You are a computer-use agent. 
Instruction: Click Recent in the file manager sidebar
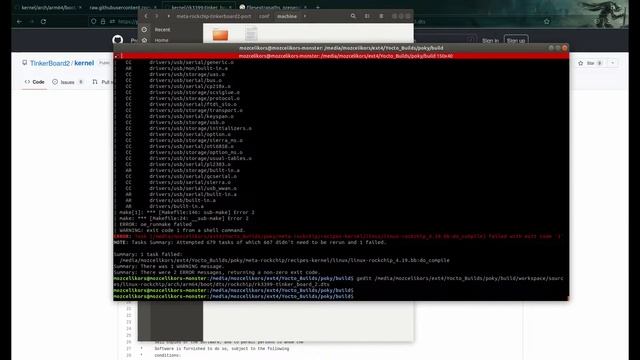tap(162, 30)
